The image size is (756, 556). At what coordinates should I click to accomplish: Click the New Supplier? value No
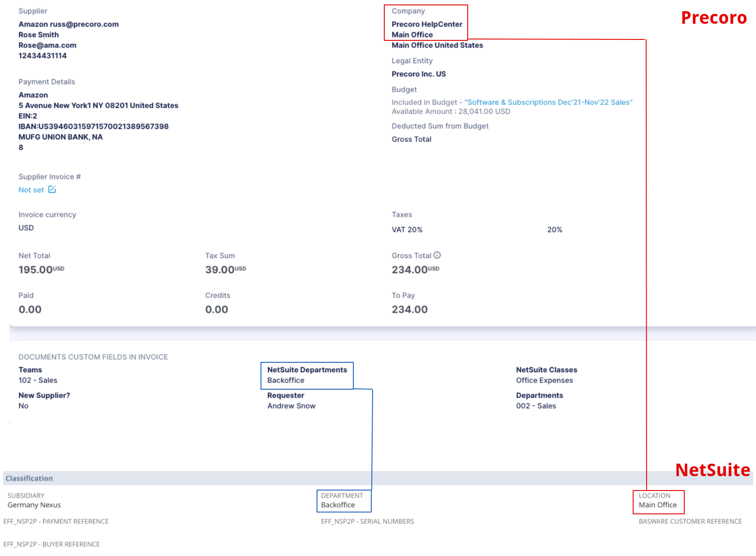click(23, 406)
